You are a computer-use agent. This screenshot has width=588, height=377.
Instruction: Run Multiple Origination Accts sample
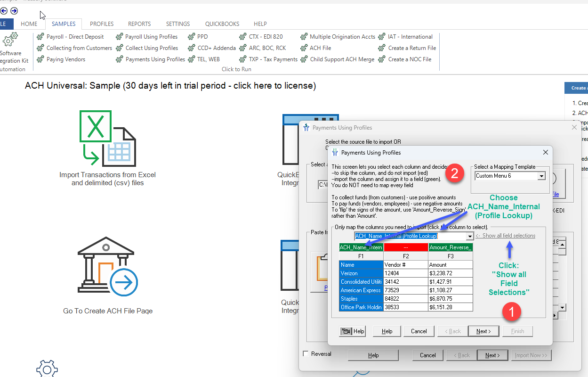[338, 37]
